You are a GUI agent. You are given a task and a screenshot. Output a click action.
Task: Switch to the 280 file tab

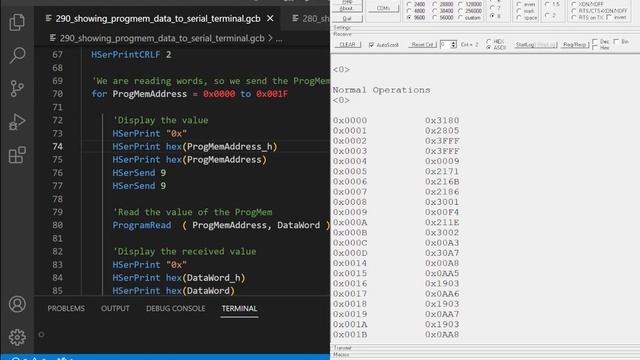[x=311, y=18]
